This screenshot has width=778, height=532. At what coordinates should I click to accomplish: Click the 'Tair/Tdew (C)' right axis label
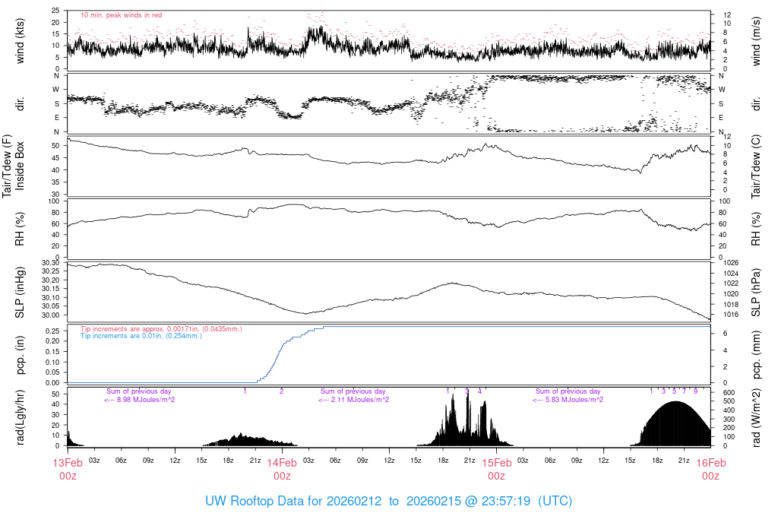point(756,166)
